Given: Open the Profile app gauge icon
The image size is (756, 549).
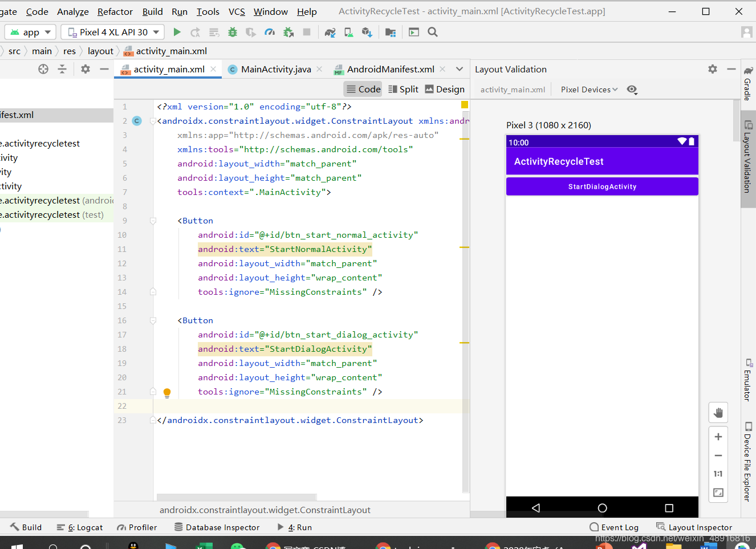Looking at the screenshot, I should tap(270, 32).
